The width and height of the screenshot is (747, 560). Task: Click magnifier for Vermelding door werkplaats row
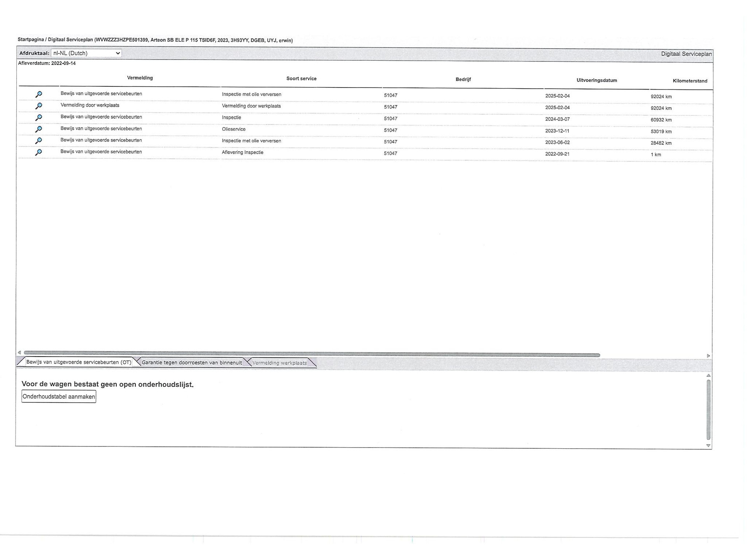(x=39, y=106)
